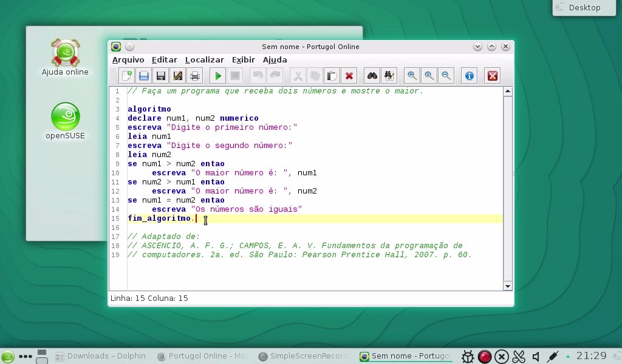Click the editor scrollbar up arrow

(x=508, y=92)
